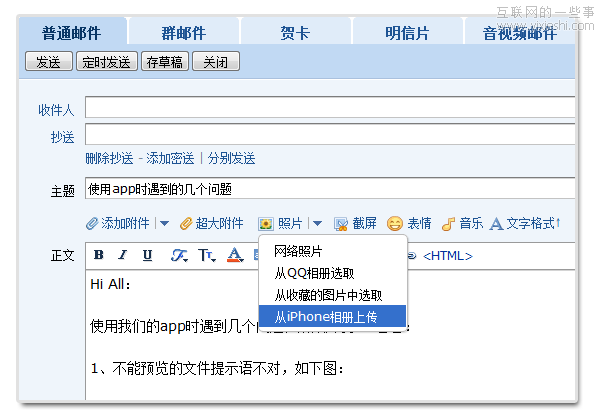Click the 存草稿 save draft button
Viewport: 600px width, 420px height.
click(x=165, y=61)
